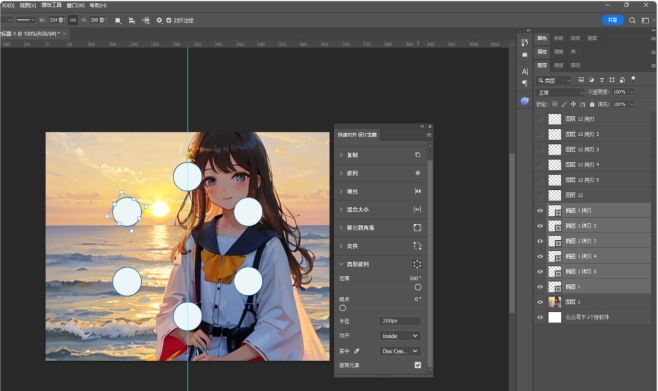The image size is (658, 391).
Task: Switch to the Channels tab
Action: 559,65
